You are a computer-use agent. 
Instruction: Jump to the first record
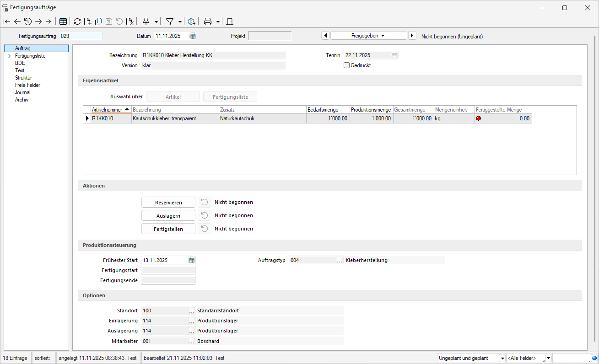[6, 21]
